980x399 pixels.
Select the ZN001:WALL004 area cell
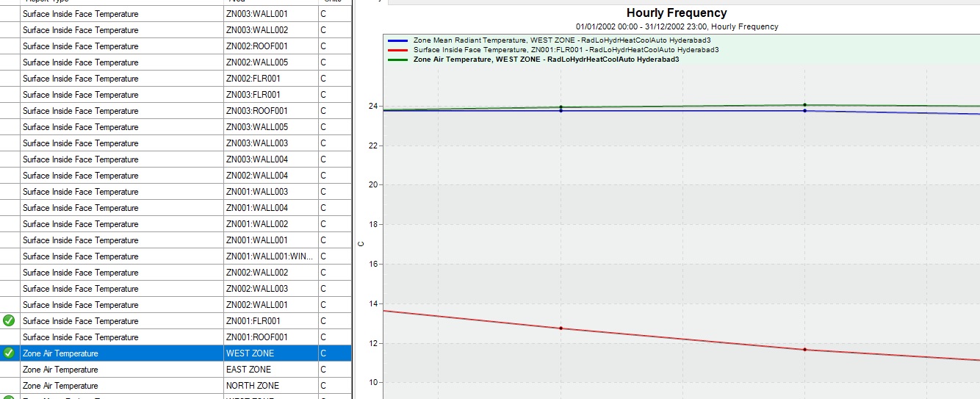coord(270,208)
